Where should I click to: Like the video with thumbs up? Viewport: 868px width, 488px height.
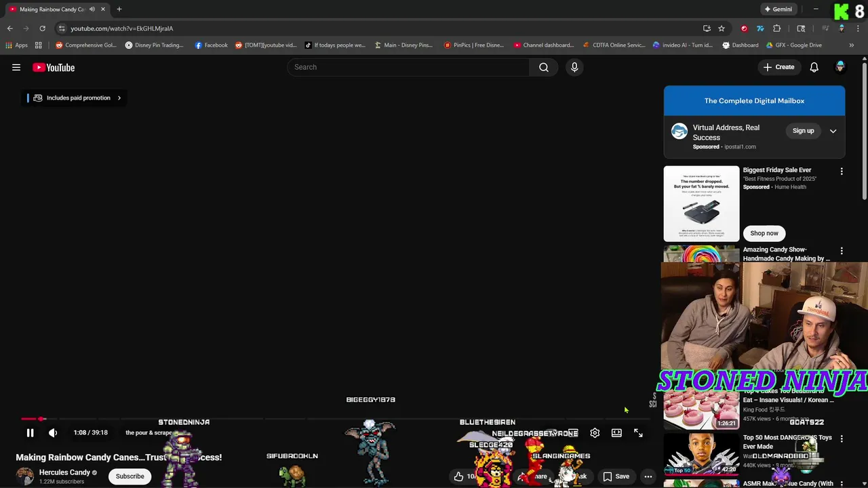[x=459, y=476]
